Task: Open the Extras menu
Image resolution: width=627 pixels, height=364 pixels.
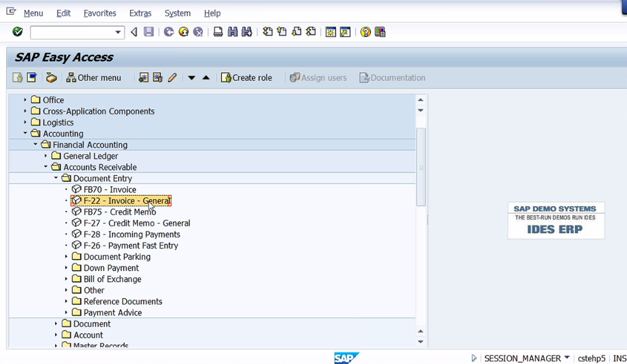Action: coord(140,13)
